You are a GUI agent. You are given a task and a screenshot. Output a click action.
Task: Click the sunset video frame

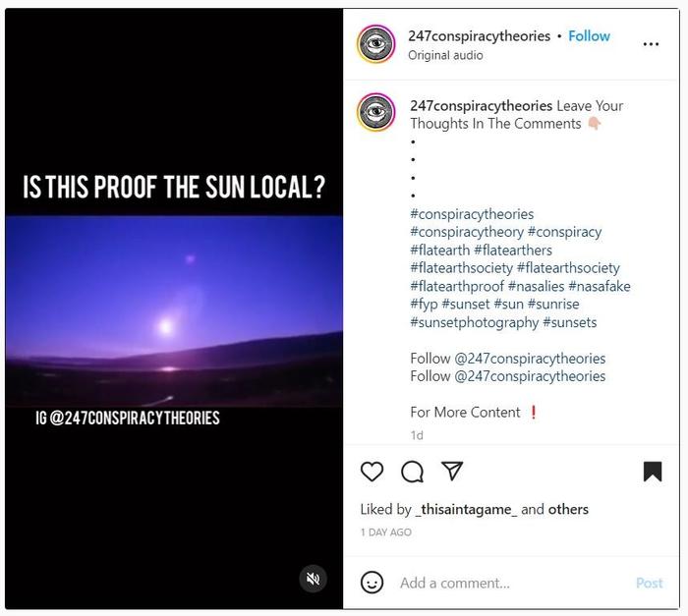pyautogui.click(x=174, y=311)
